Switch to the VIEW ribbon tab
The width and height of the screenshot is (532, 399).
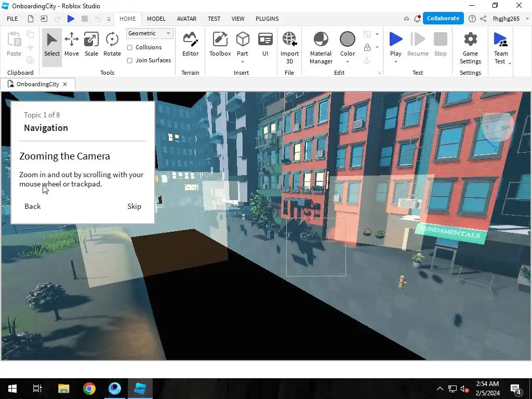[x=238, y=19]
